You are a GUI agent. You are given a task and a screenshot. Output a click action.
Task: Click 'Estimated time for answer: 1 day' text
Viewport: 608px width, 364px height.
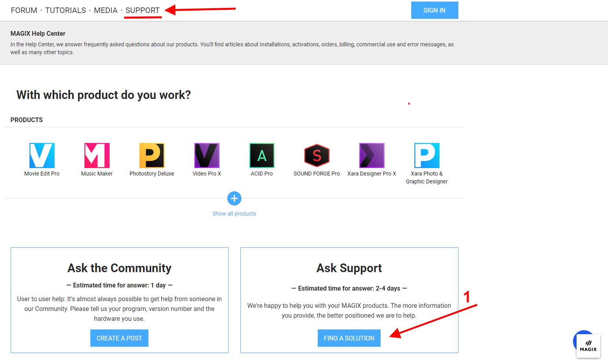coord(119,285)
